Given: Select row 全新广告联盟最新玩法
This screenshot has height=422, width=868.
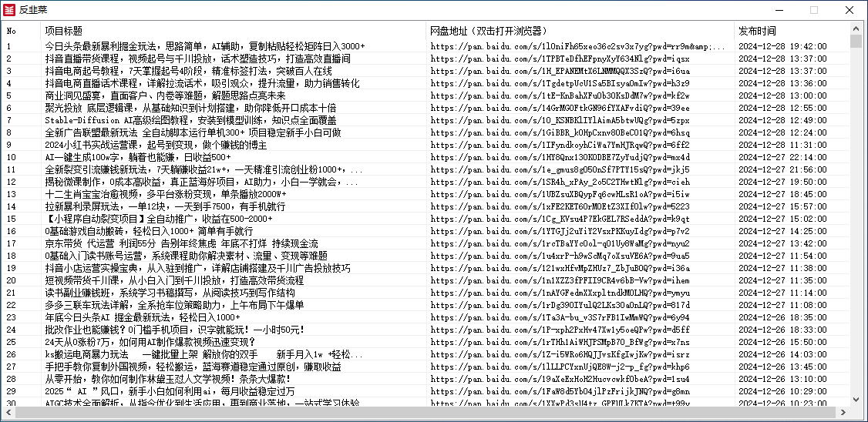Looking at the screenshot, I should [426, 132].
